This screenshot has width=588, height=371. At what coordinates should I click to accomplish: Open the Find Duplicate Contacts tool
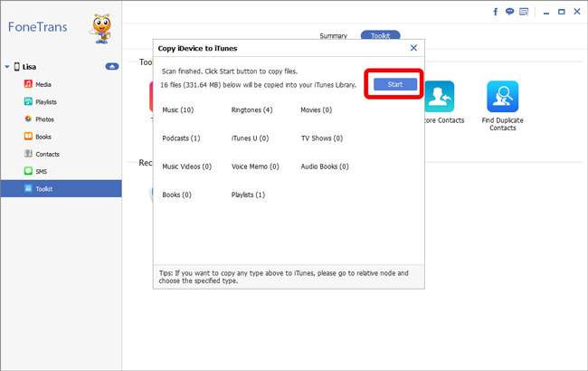click(502, 97)
